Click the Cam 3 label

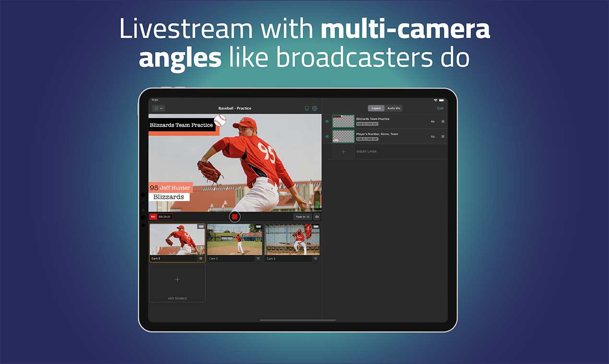[x=271, y=259]
